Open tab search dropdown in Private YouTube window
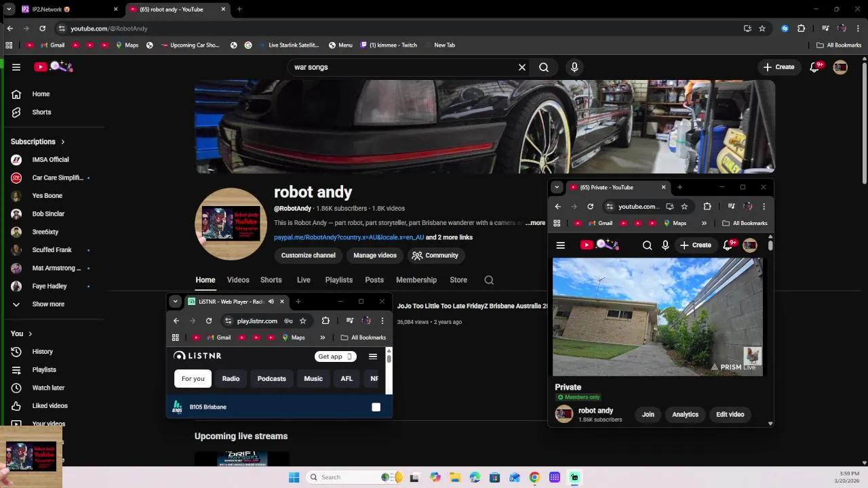Screen dimensions: 868x488 [x=557, y=187]
